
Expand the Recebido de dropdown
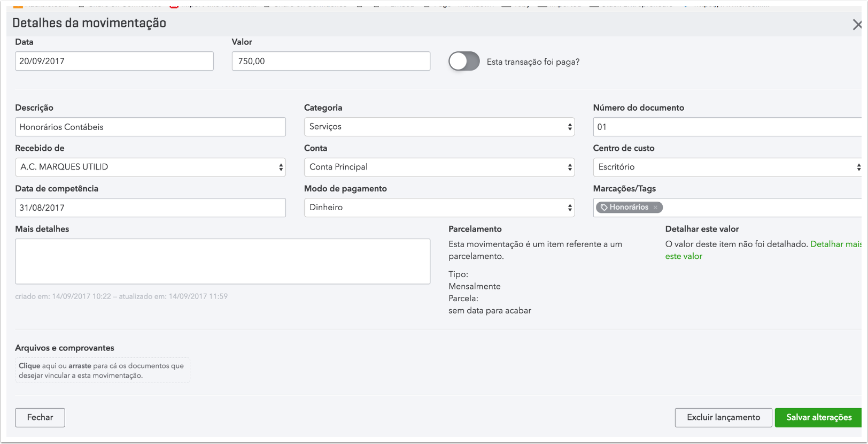pyautogui.click(x=150, y=167)
